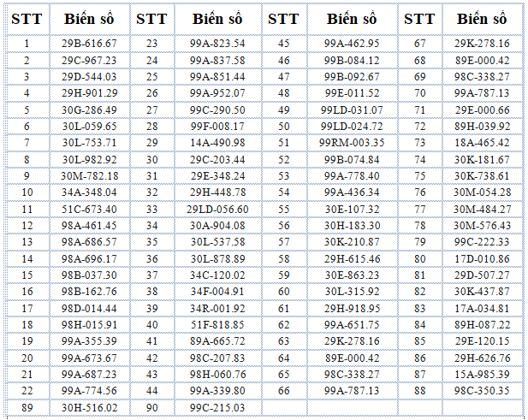Select the 17D-010.86 plate cell

tap(482, 259)
